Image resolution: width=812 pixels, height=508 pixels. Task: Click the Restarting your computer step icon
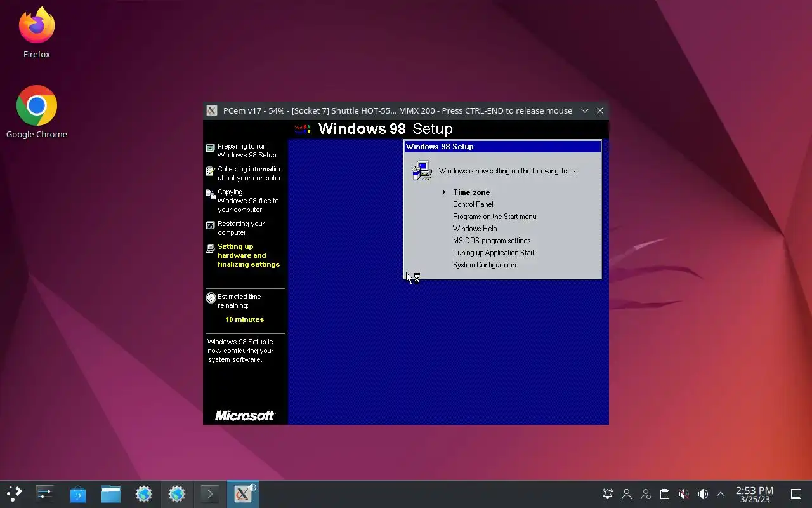point(211,225)
